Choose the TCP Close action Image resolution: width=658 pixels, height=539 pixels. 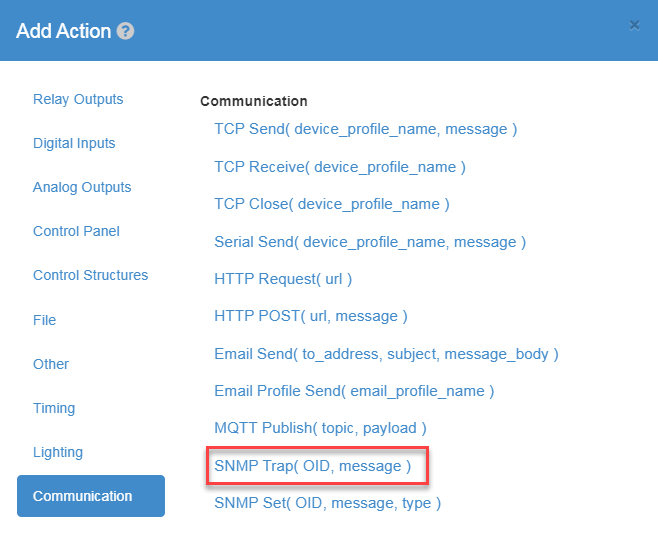[332, 204]
